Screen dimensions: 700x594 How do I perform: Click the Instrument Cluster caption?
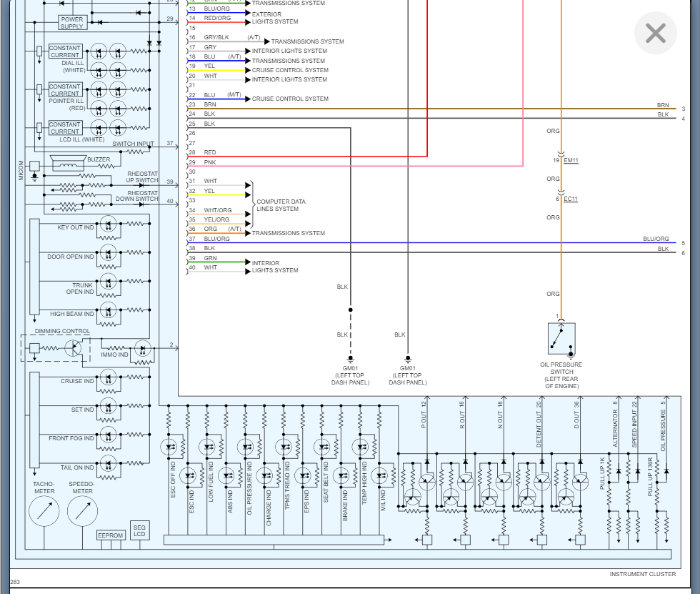643,574
